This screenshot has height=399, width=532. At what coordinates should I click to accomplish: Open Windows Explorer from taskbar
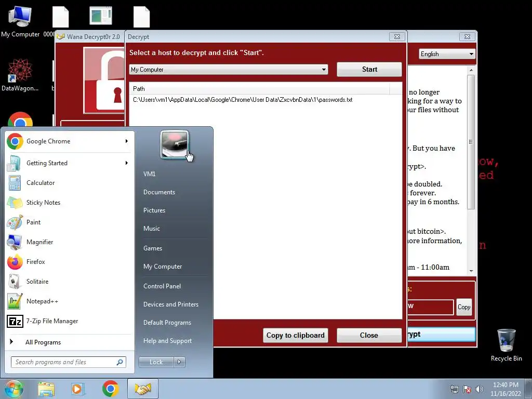46,389
